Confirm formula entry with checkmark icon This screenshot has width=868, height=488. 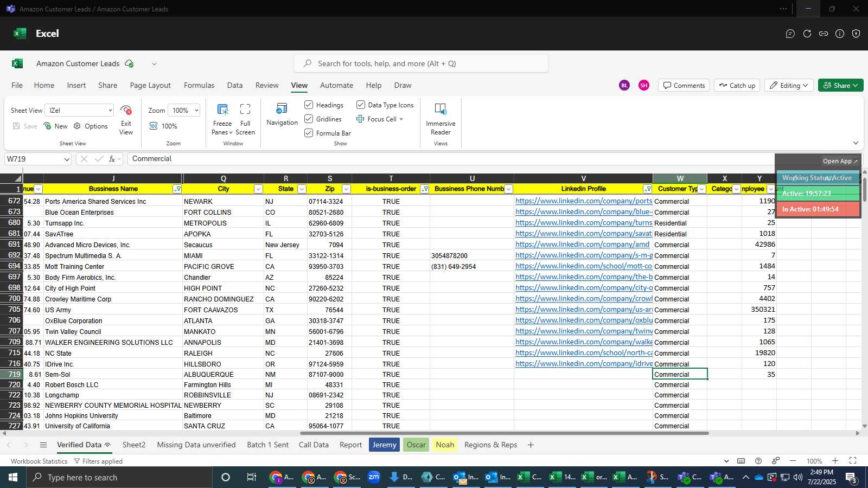click(99, 159)
